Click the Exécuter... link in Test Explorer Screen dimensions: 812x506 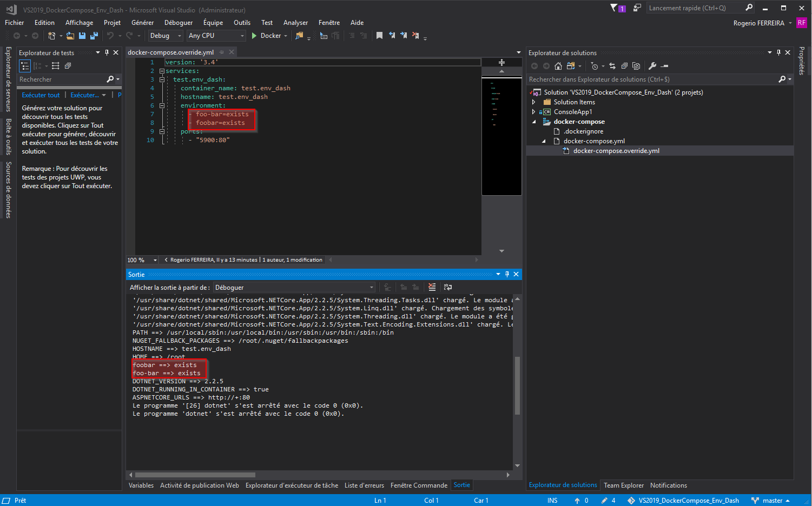(x=85, y=95)
